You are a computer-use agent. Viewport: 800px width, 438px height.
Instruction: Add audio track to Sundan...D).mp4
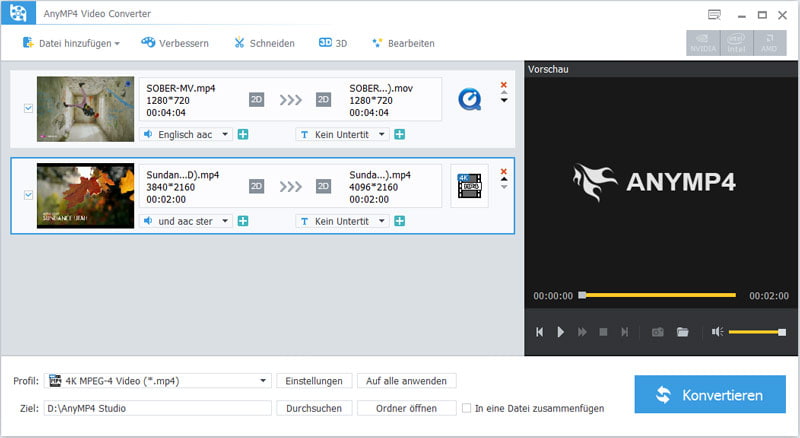pos(243,221)
